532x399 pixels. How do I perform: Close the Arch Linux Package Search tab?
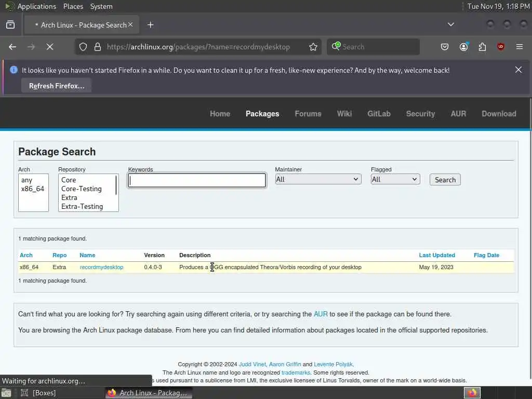(130, 24)
